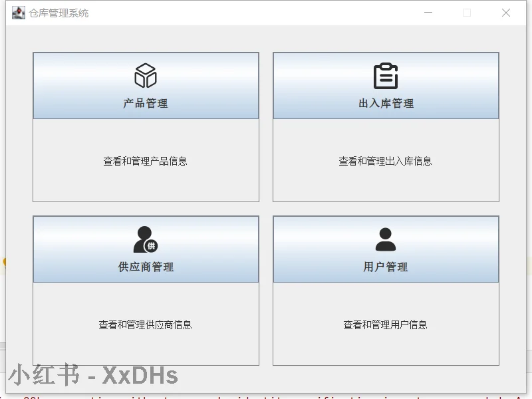Select the 供应商管理 header banner
Image resolution: width=532 pixels, height=399 pixels.
click(146, 267)
